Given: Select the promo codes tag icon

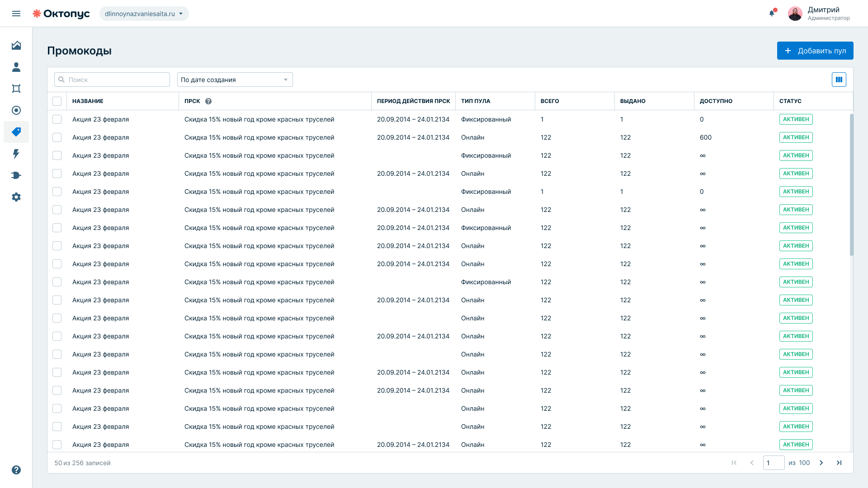Looking at the screenshot, I should (16, 132).
